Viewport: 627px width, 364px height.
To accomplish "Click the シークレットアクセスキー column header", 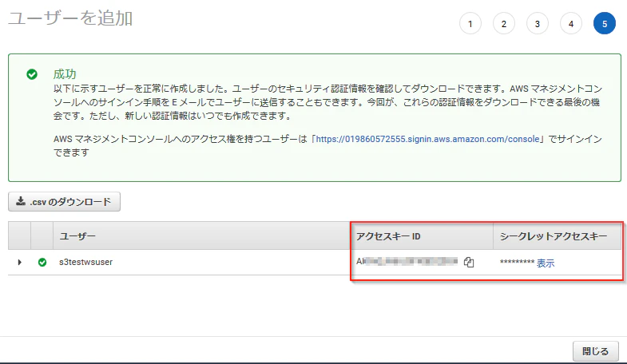I will [x=558, y=235].
